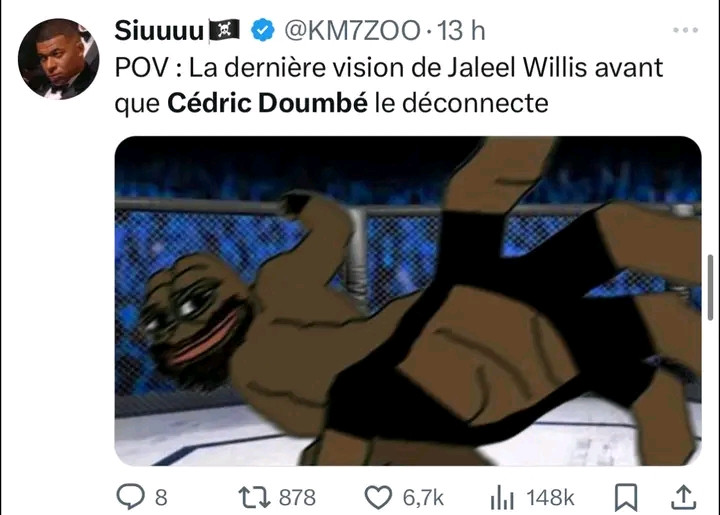720x515 pixels.
Task: Click the vertical scrollbar on right edge
Action: tap(710, 287)
